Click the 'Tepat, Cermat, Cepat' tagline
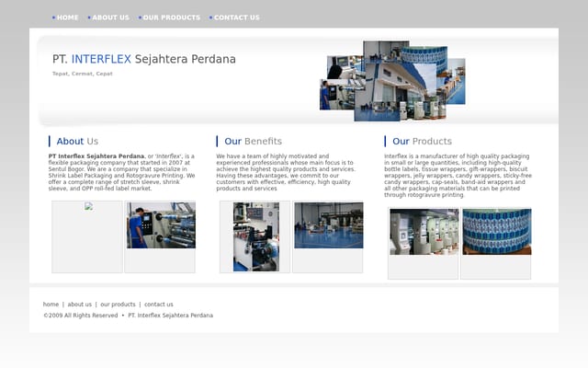 pyautogui.click(x=82, y=74)
